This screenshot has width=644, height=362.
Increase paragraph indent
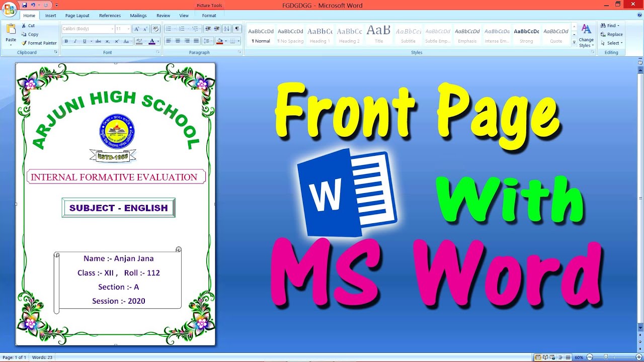coord(217,29)
